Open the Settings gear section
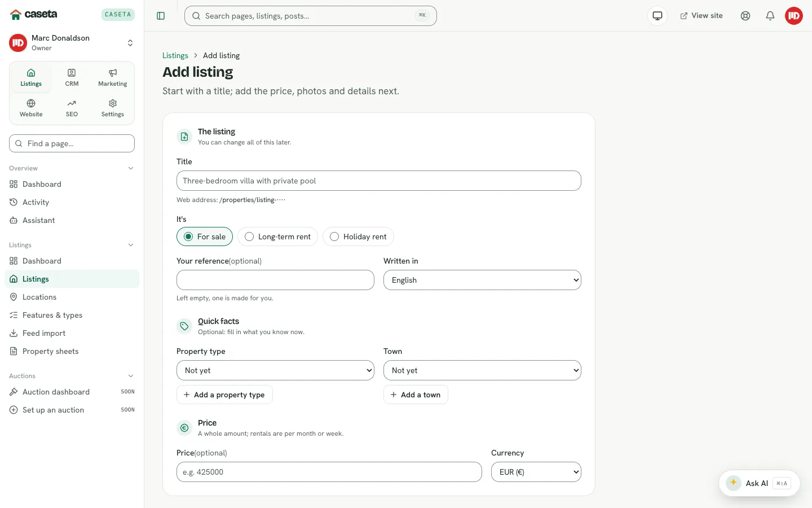812x508 pixels. tap(113, 108)
